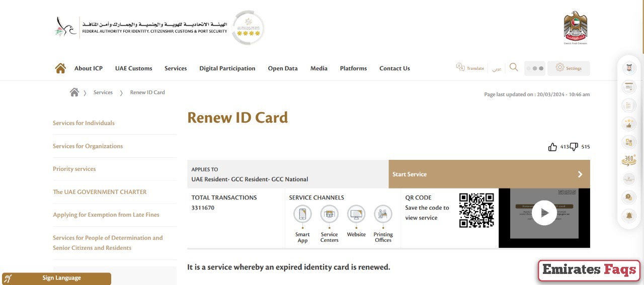Image resolution: width=644 pixels, height=285 pixels.
Task: Open the Digital Participation menu
Action: (227, 68)
